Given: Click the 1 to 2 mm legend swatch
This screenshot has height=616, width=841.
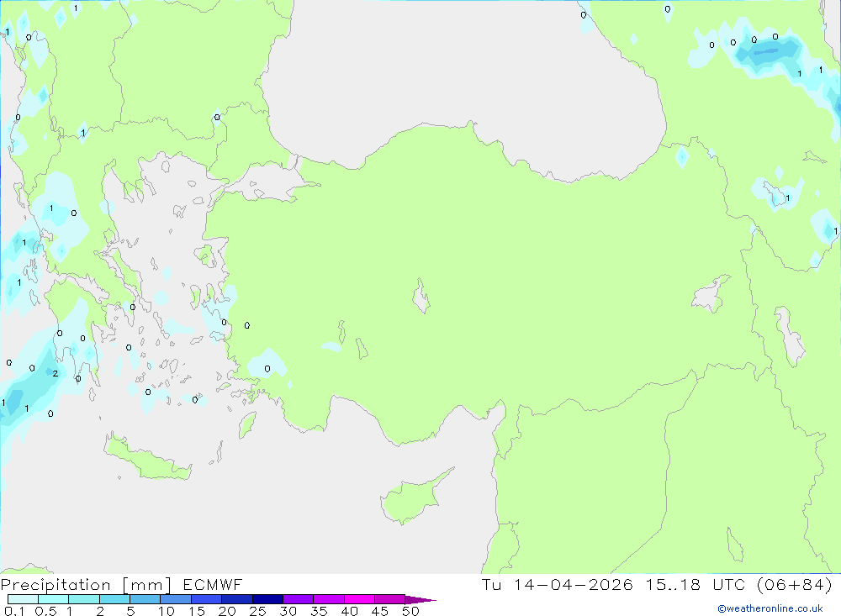Looking at the screenshot, I should [x=83, y=599].
